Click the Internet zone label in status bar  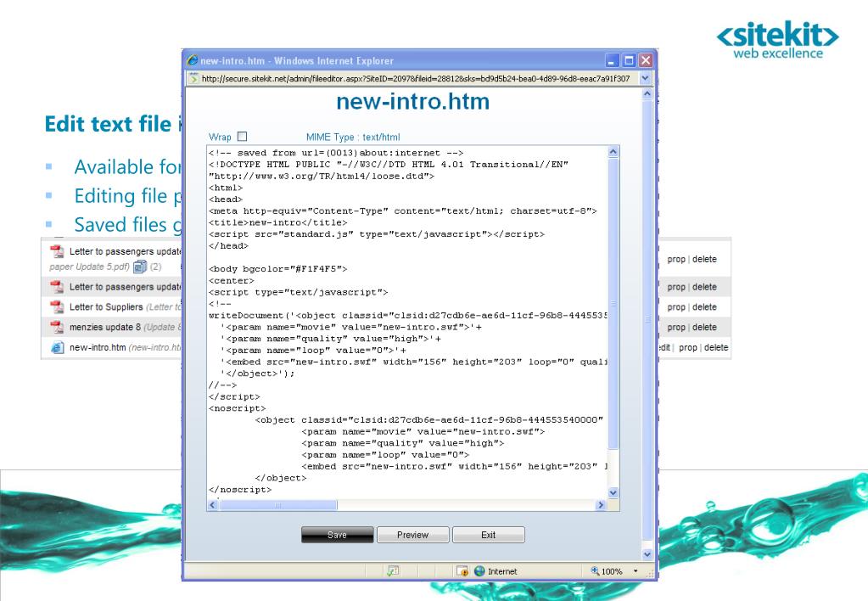[502, 571]
